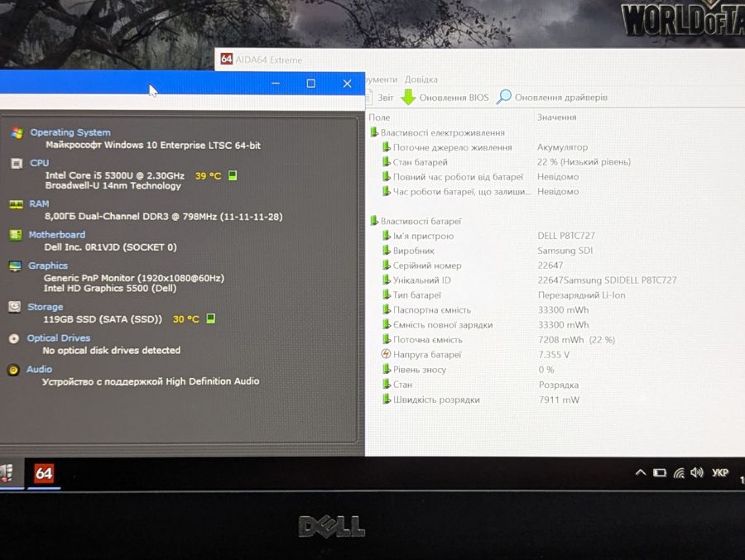Click the Samsung SDI manufacturer value
745x560 pixels.
pos(565,251)
